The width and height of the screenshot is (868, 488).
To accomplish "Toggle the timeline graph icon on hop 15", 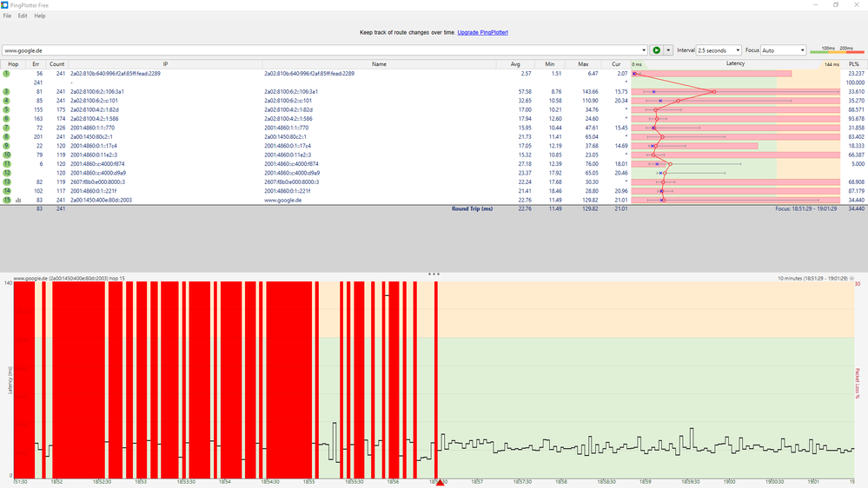I will pyautogui.click(x=18, y=200).
